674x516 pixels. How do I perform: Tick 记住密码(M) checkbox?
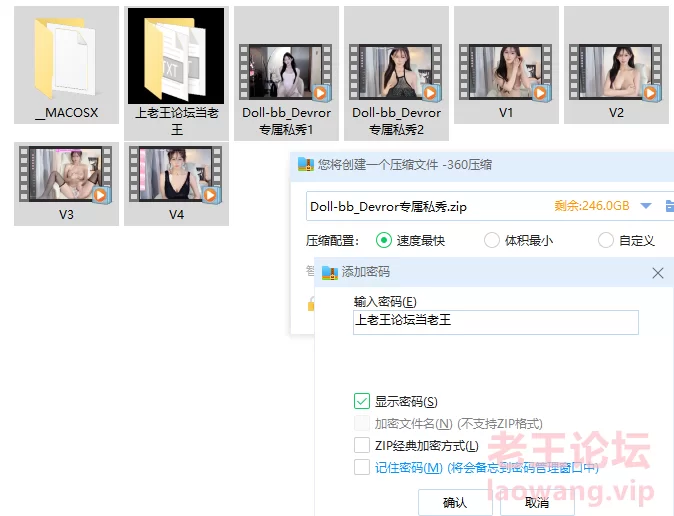tap(362, 467)
